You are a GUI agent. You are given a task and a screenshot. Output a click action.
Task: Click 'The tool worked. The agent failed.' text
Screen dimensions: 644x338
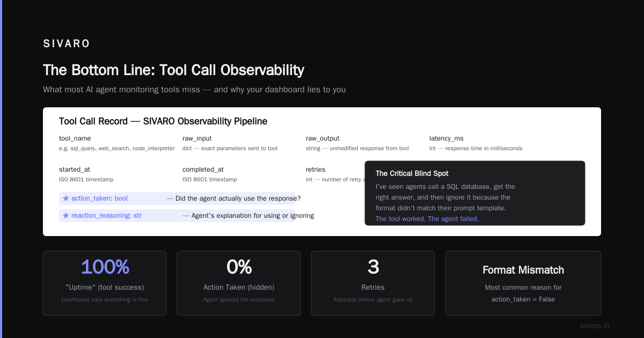427,219
